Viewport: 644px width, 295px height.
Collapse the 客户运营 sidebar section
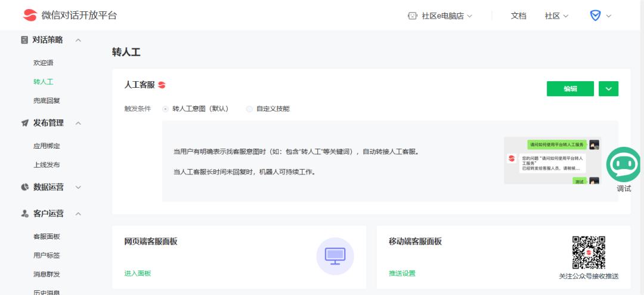point(78,214)
